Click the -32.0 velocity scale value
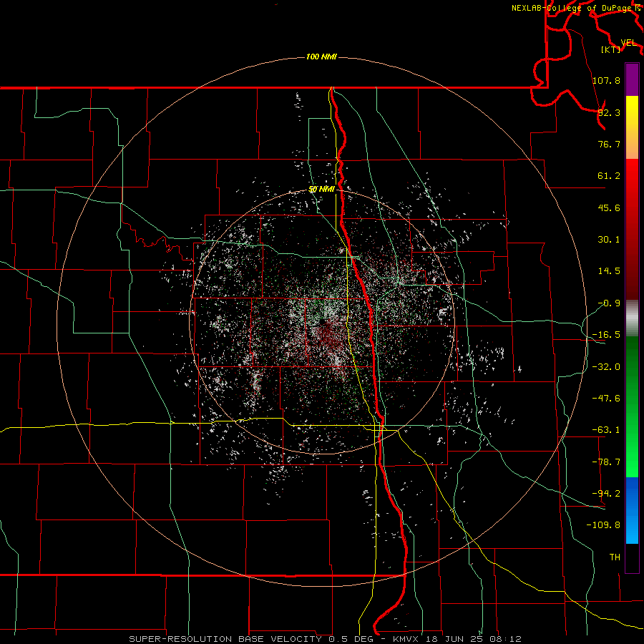Viewport: 644px width, 644px height. tap(606, 367)
